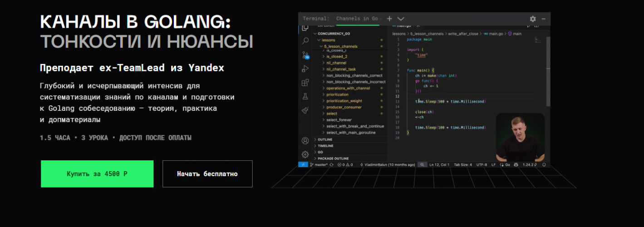The height and width of the screenshot is (227, 644).
Task: Select the "Channels in Go" tab
Action: click(357, 19)
